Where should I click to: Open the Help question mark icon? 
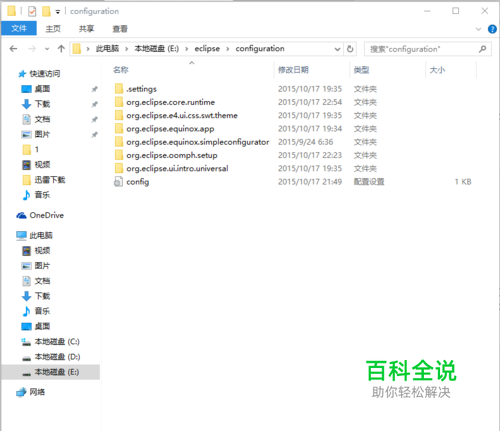coord(492,29)
